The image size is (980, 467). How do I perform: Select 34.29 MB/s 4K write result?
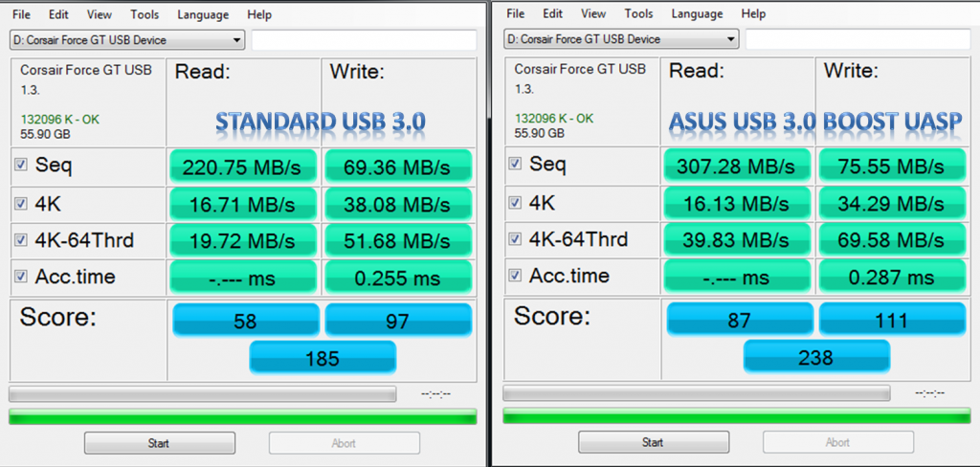coord(892,203)
